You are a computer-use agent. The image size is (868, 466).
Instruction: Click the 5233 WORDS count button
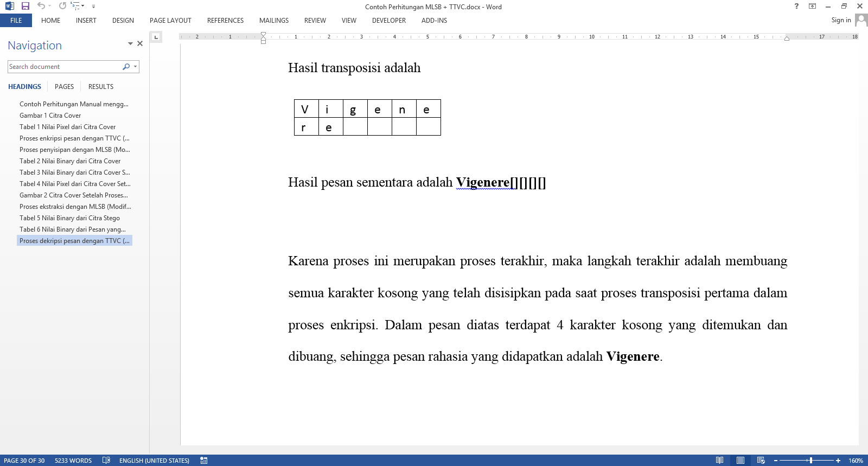click(x=73, y=460)
